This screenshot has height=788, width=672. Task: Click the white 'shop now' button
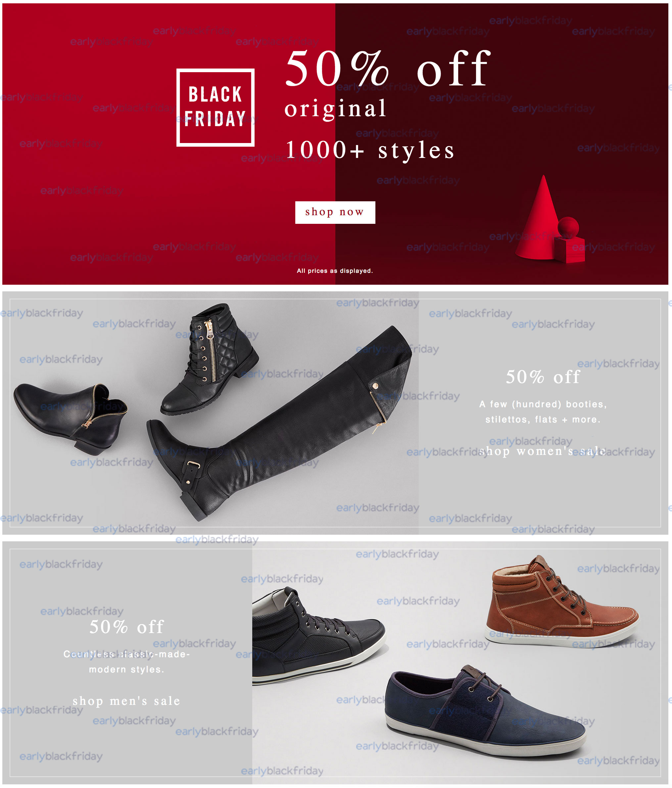pos(335,212)
